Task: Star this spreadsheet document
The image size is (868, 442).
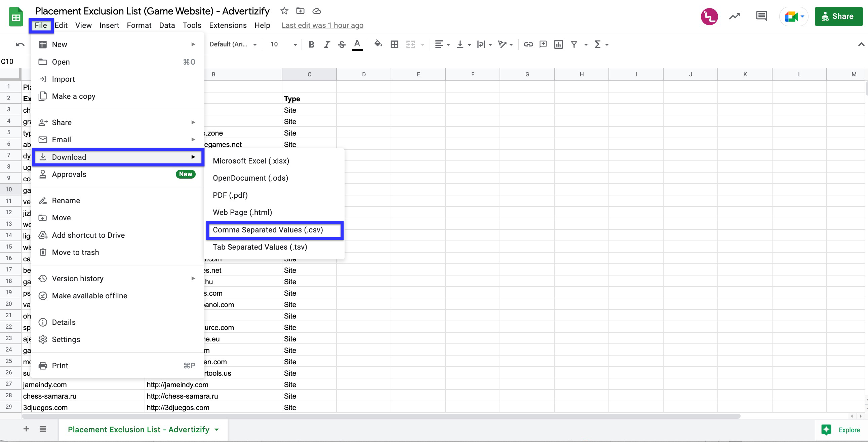Action: click(x=284, y=11)
